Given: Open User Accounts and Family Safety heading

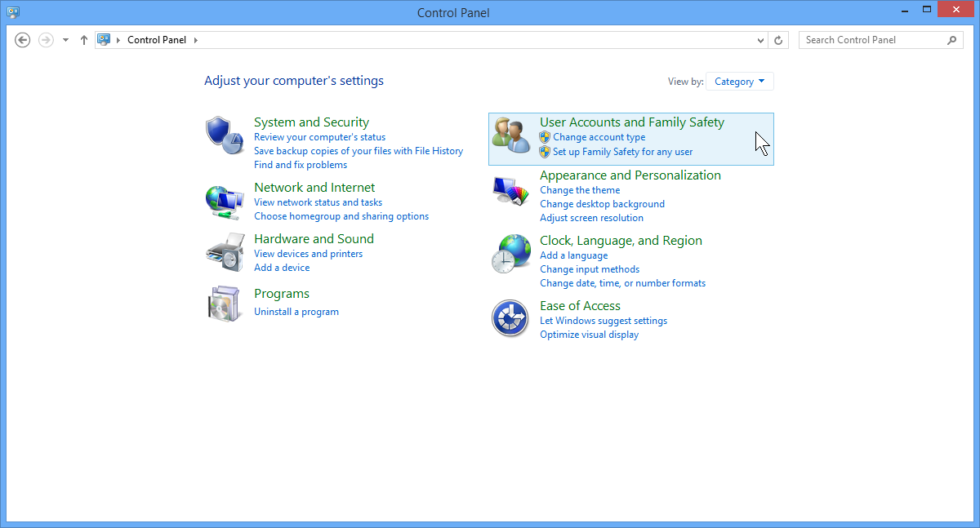Looking at the screenshot, I should (x=632, y=122).
